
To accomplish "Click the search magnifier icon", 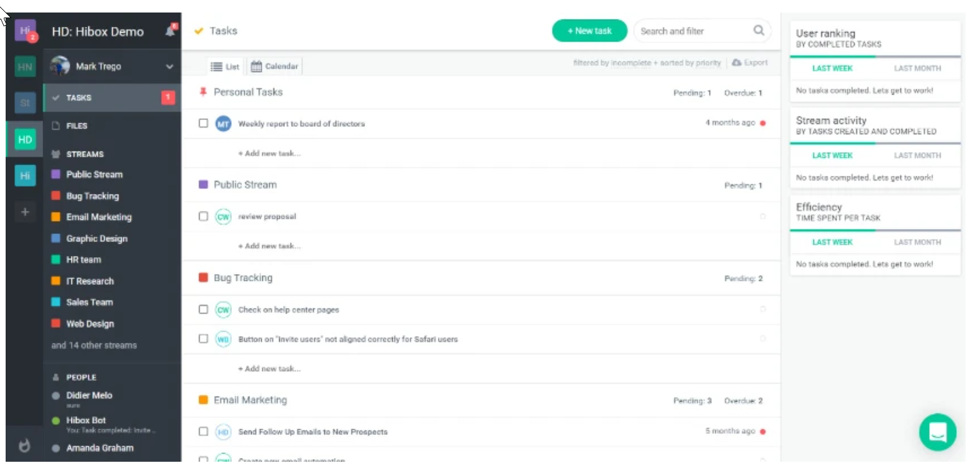I will (759, 30).
